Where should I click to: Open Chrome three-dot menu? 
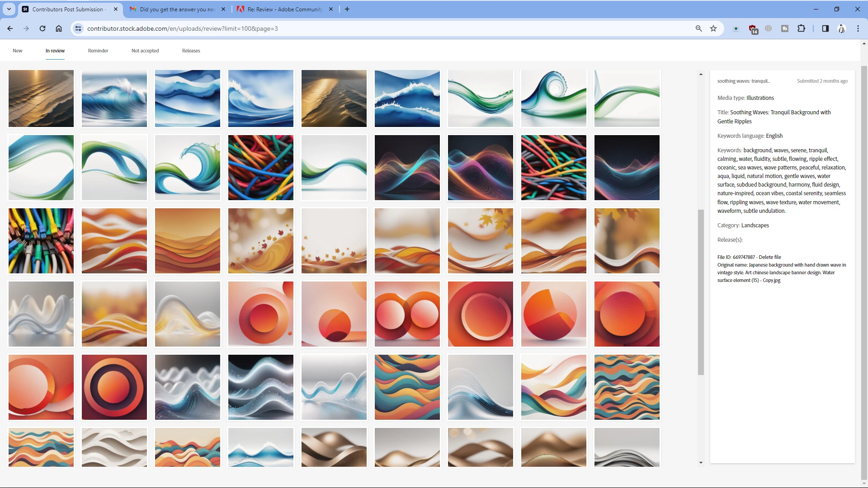click(x=858, y=28)
